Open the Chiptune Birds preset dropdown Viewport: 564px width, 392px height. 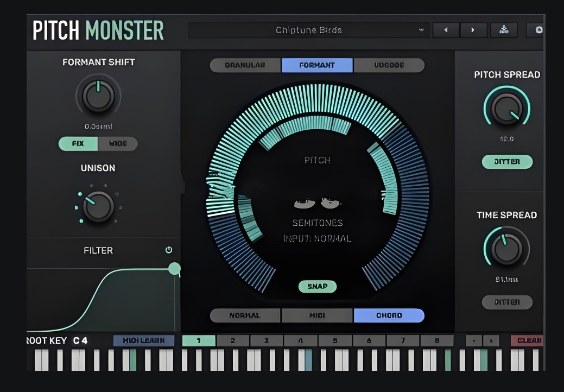tap(309, 30)
